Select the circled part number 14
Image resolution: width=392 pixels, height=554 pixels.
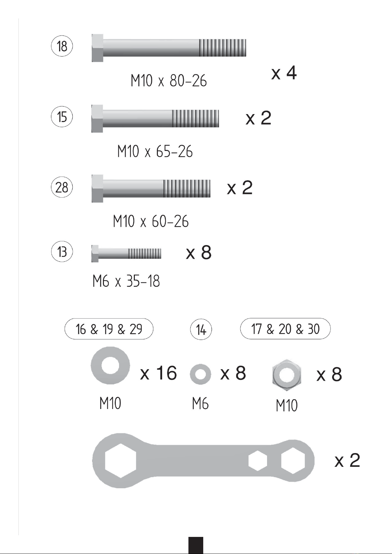[x=201, y=329]
